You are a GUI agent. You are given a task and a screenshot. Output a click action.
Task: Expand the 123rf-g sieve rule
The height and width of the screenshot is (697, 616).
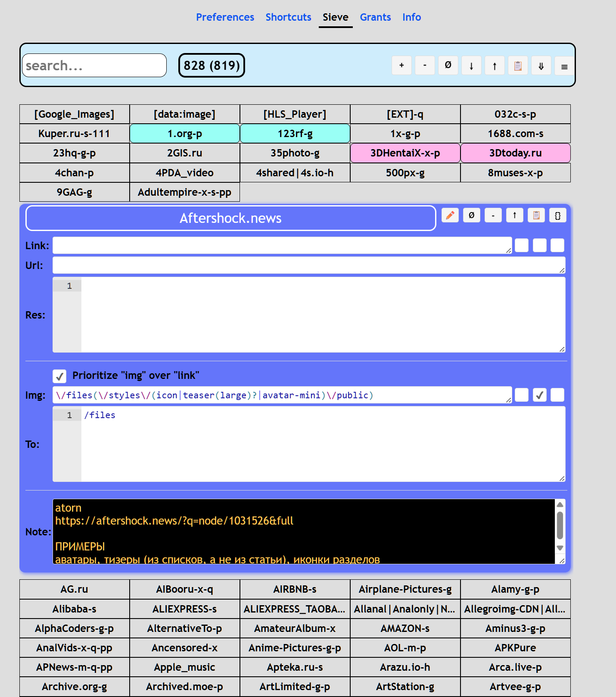point(295,134)
